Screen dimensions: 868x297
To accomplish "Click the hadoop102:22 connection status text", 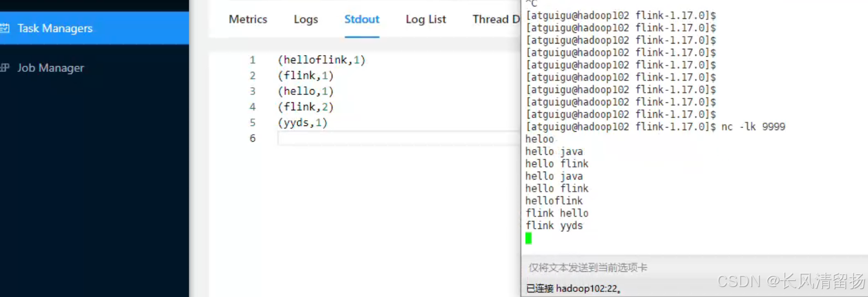I will 573,288.
